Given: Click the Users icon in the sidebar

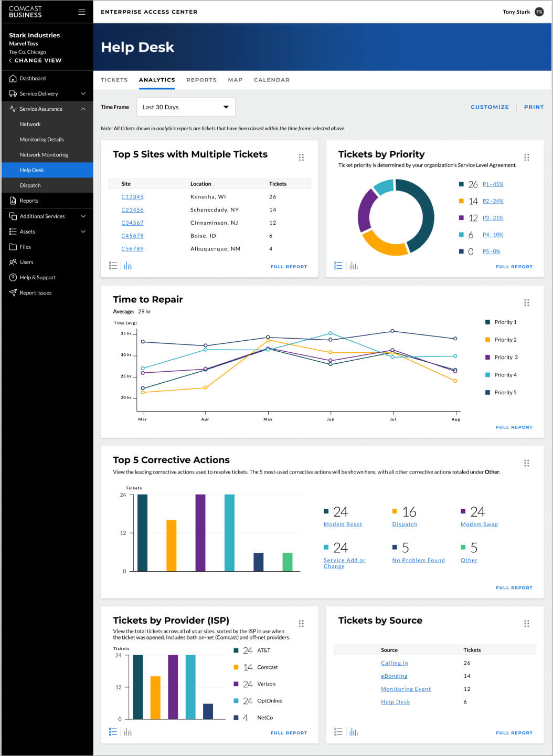Looking at the screenshot, I should (13, 262).
